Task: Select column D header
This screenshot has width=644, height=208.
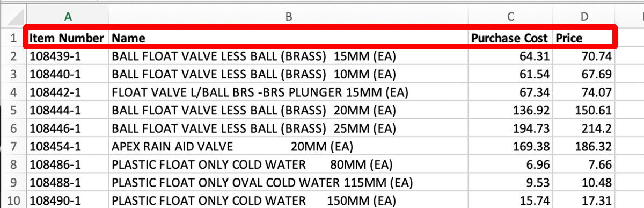Action: click(x=584, y=17)
